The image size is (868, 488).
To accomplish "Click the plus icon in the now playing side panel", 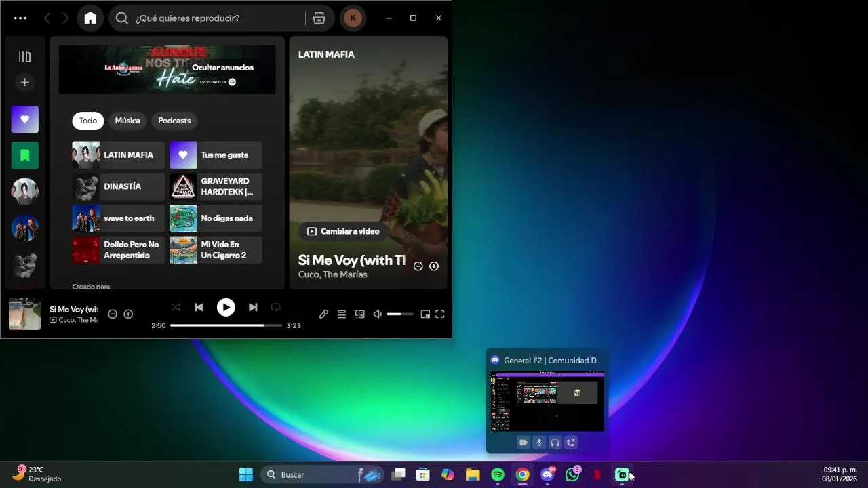I will point(434,266).
